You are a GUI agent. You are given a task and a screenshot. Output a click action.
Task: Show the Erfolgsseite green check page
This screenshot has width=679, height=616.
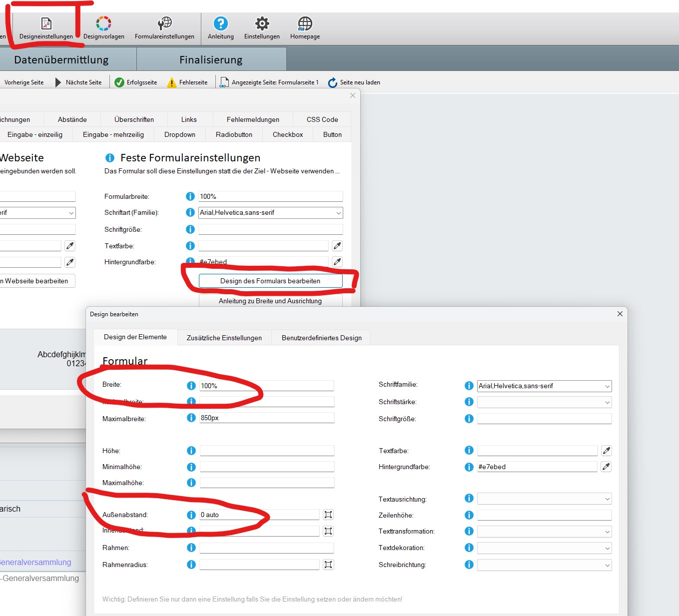135,82
